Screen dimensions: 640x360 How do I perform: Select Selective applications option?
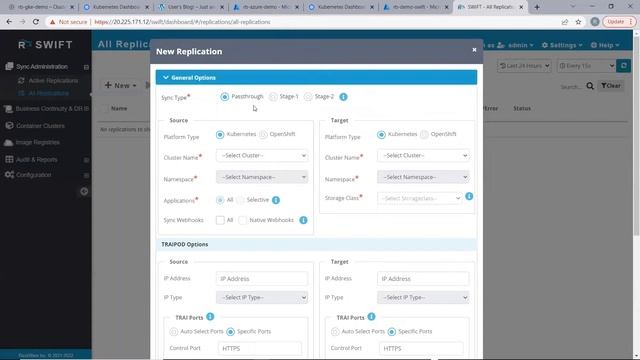[x=240, y=200]
